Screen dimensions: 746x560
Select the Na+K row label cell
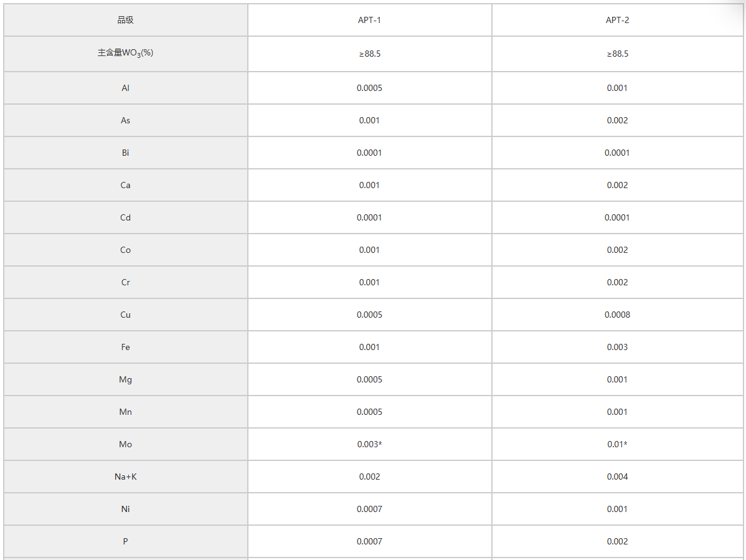pos(126,477)
